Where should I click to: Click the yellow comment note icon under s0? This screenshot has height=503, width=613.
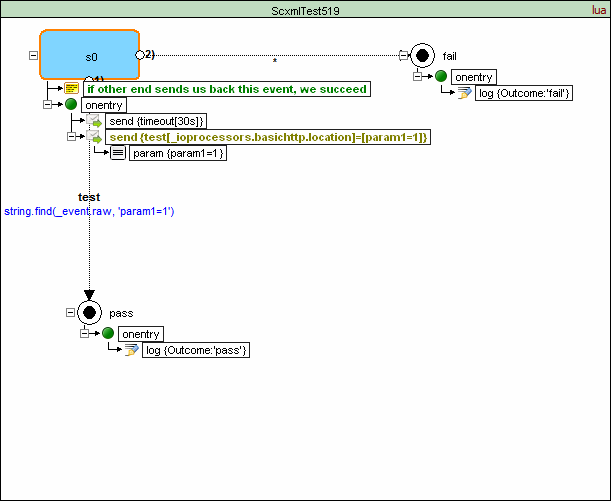(71, 89)
